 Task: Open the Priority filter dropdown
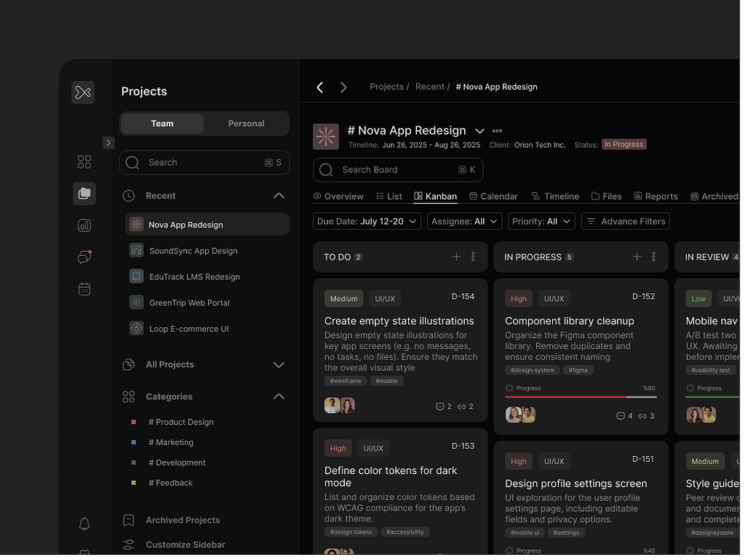pos(541,221)
